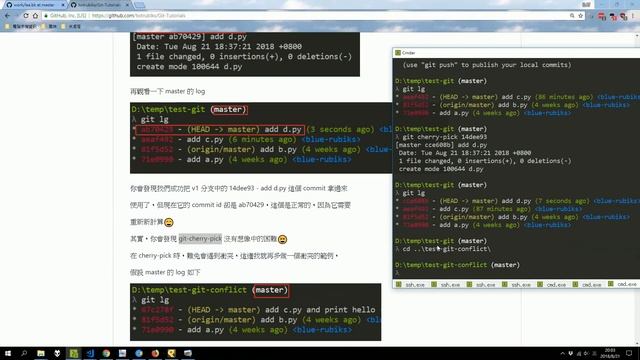
Task: Click the browser forward arrow
Action: (x=17, y=16)
